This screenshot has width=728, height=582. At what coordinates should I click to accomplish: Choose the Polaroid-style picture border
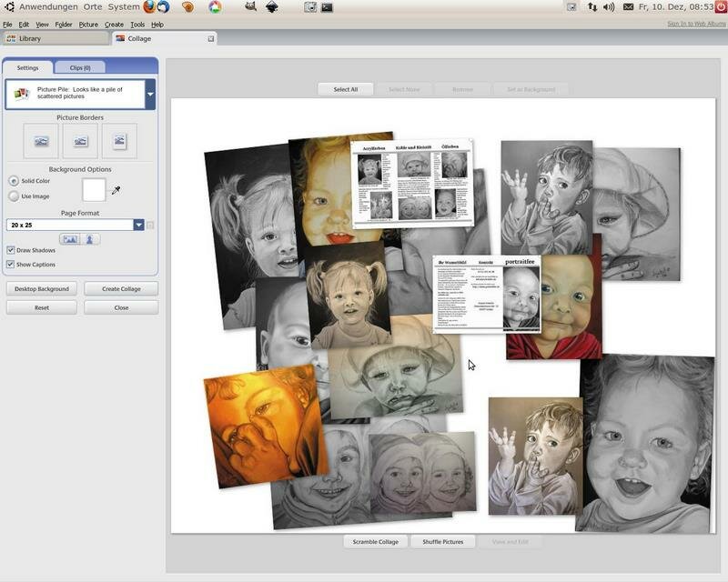point(119,141)
